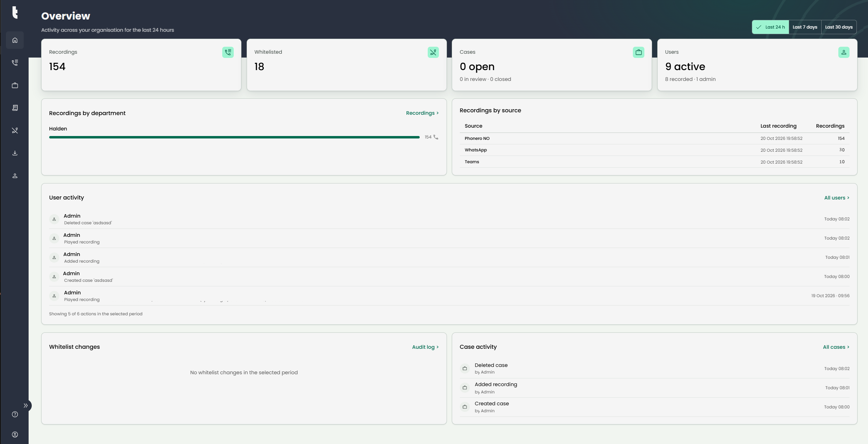Click the Users card person icon
Image resolution: width=868 pixels, height=444 pixels.
[x=844, y=52]
